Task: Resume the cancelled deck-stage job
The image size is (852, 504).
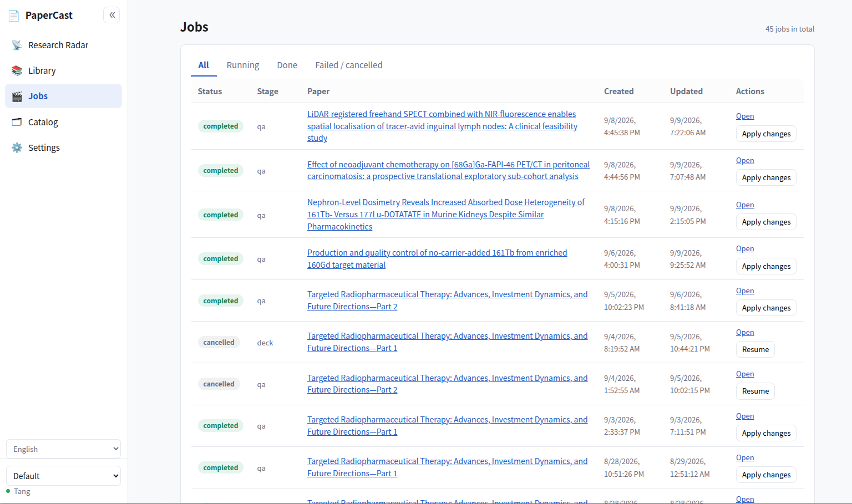Action: [x=755, y=349]
